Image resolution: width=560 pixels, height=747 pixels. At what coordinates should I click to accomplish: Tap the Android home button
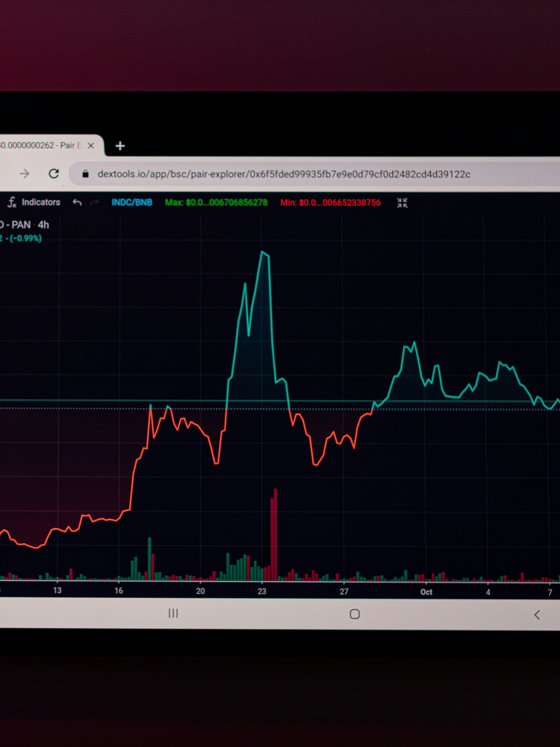(x=355, y=614)
